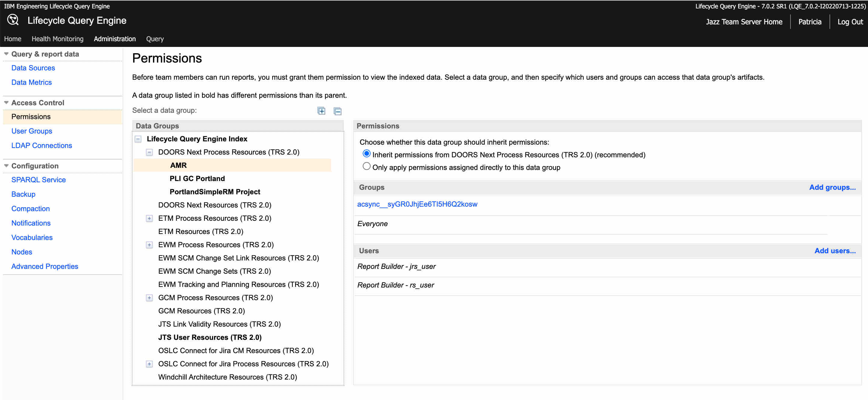The width and height of the screenshot is (868, 400).
Task: Select ETM Process Resources tree label
Action: (215, 218)
